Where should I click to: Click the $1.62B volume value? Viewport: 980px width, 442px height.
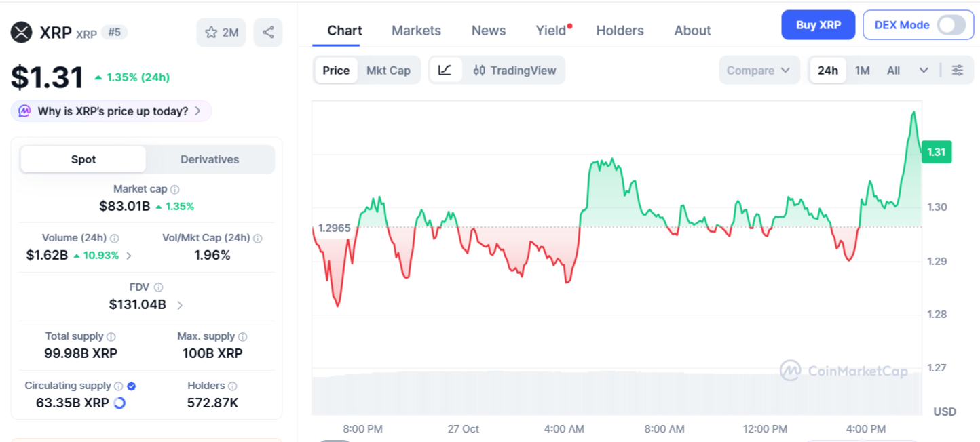coord(47,256)
